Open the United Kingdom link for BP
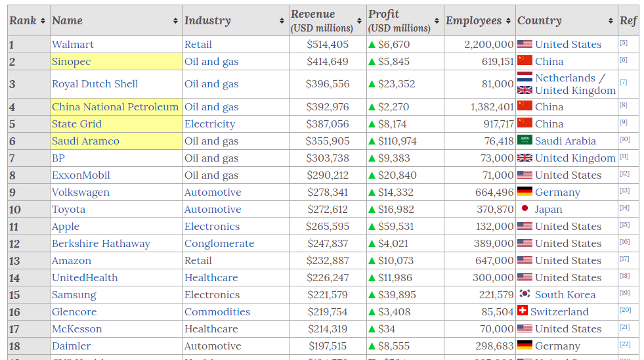This screenshot has height=360, width=644. 575,158
